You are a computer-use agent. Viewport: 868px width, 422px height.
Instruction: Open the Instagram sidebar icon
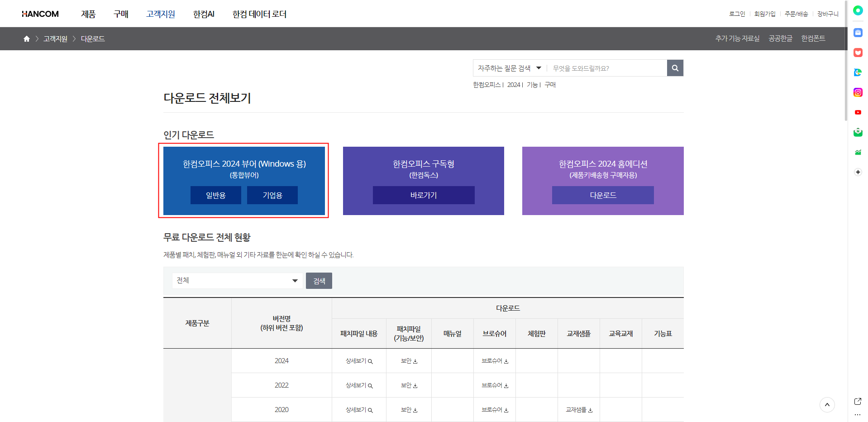[858, 92]
